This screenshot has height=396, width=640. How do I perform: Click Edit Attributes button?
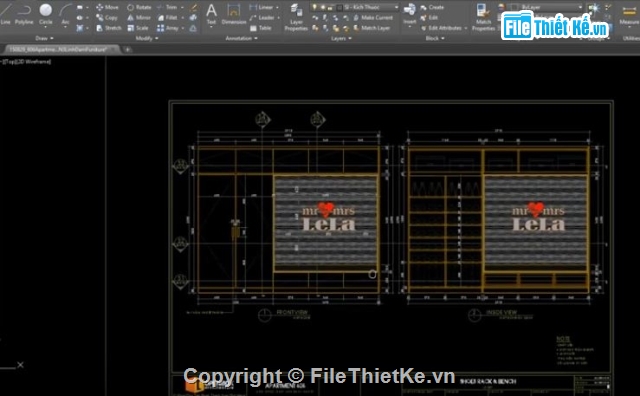tap(441, 28)
